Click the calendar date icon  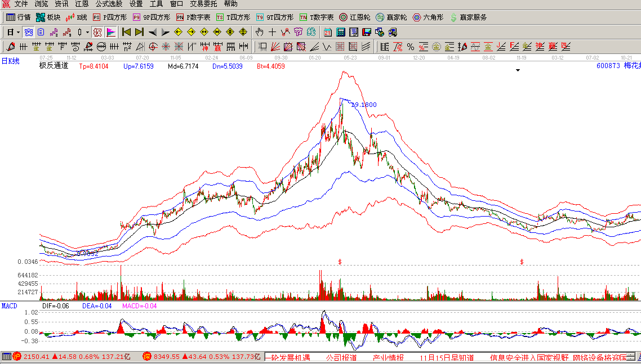328,32
